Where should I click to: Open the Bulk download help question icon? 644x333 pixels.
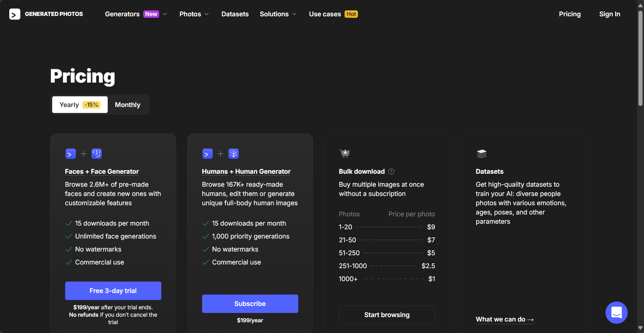(x=391, y=172)
